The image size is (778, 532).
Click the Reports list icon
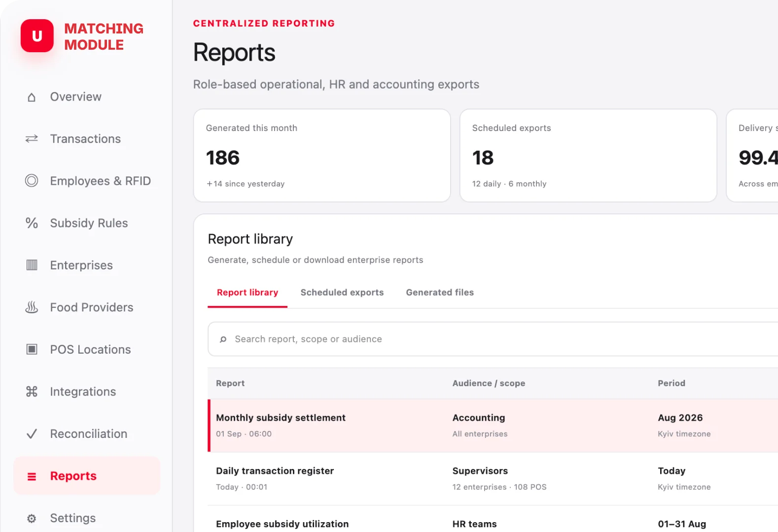pyautogui.click(x=32, y=476)
